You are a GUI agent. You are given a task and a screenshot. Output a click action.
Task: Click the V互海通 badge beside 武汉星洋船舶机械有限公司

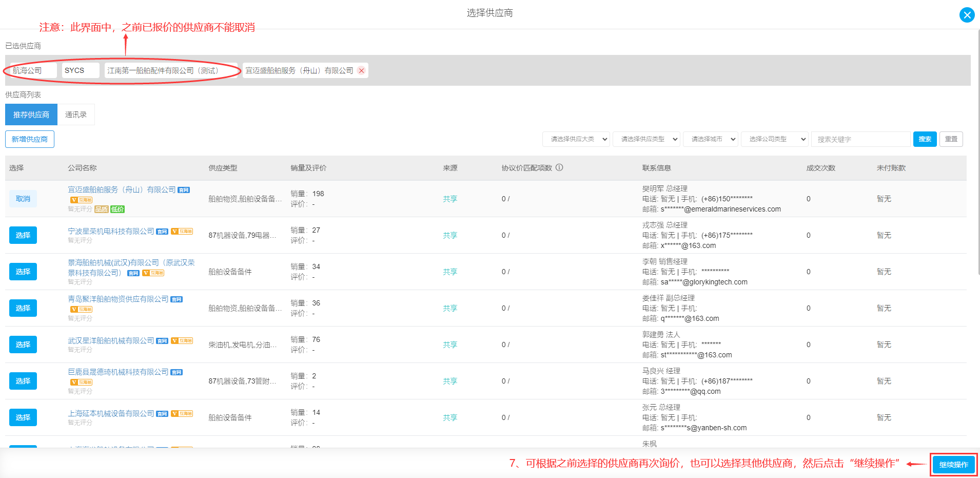[182, 341]
